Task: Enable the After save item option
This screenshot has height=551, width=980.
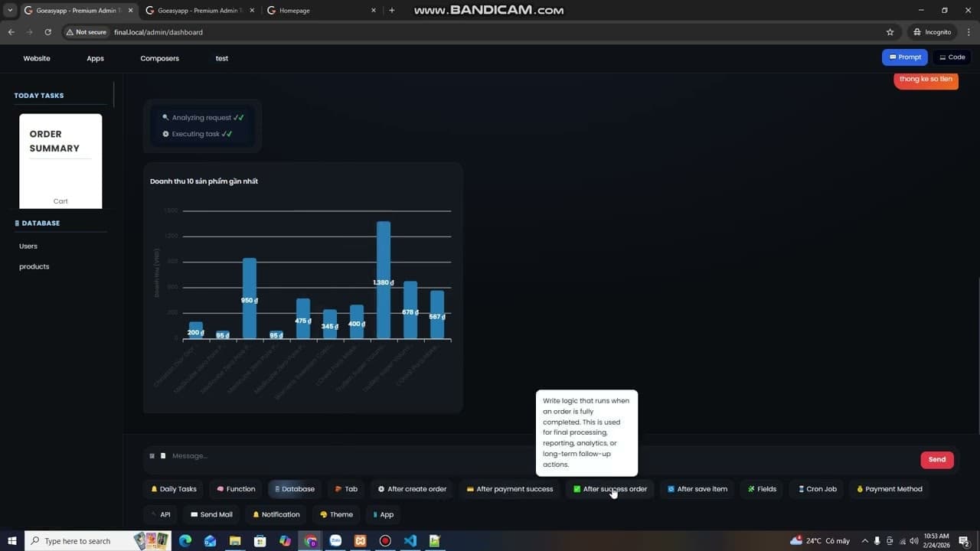Action: coord(697,489)
